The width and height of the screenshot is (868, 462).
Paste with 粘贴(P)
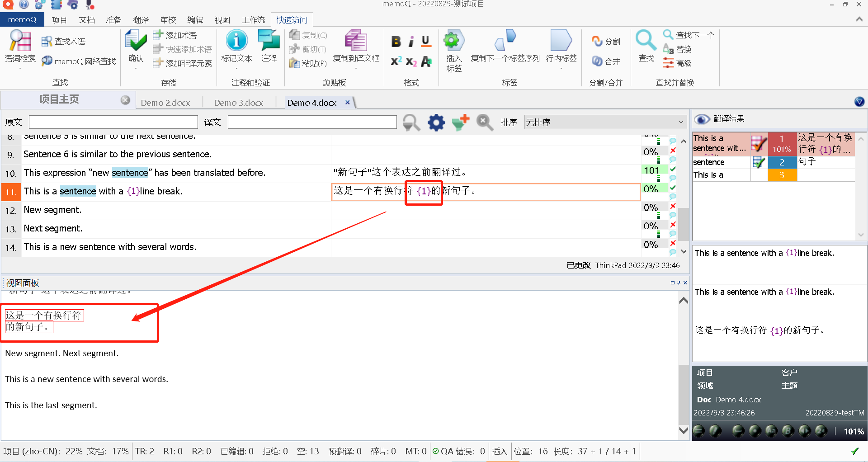[308, 63]
